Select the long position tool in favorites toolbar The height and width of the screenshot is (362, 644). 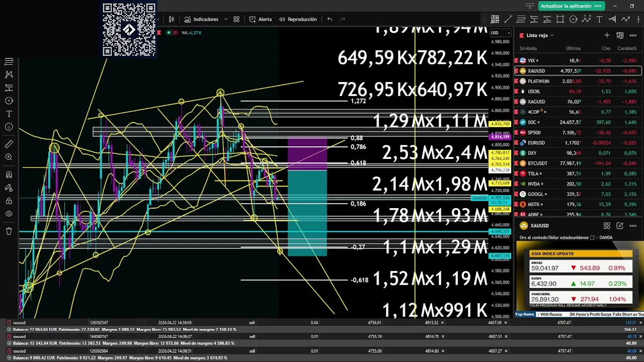coord(547,19)
